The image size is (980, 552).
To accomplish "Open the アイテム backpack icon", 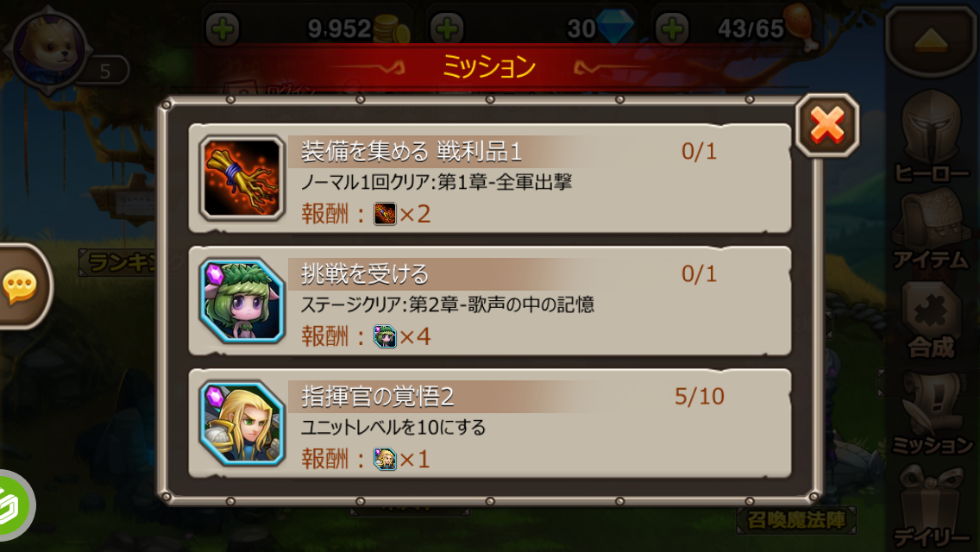I will pos(931,228).
